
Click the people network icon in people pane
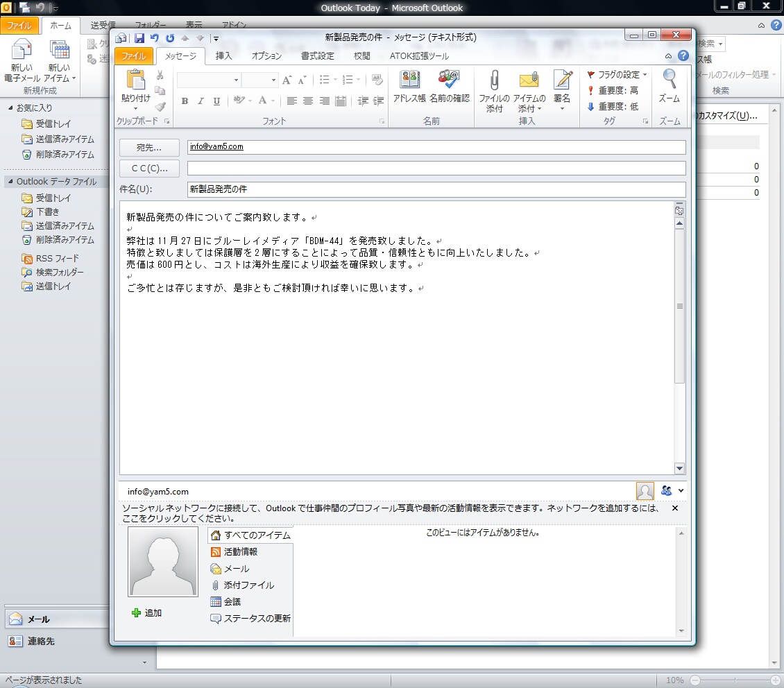666,490
